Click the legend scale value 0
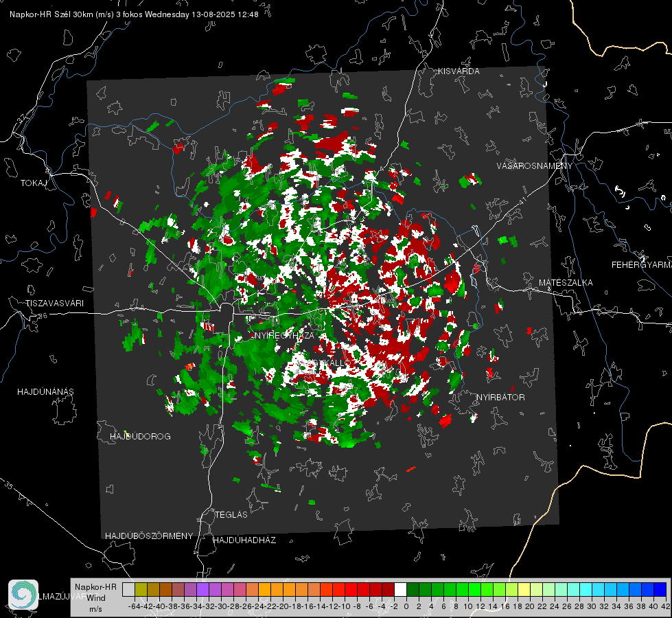The image size is (672, 618). (x=406, y=606)
